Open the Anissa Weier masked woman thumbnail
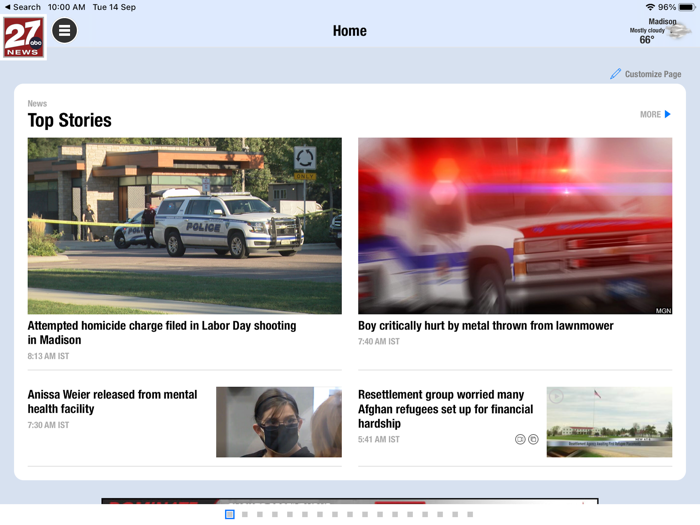 (x=279, y=422)
